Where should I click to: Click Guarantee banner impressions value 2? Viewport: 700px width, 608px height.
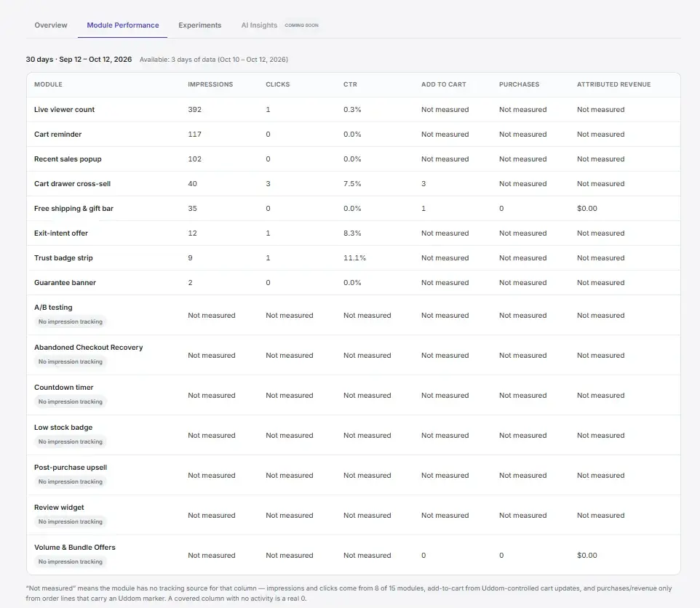point(190,282)
